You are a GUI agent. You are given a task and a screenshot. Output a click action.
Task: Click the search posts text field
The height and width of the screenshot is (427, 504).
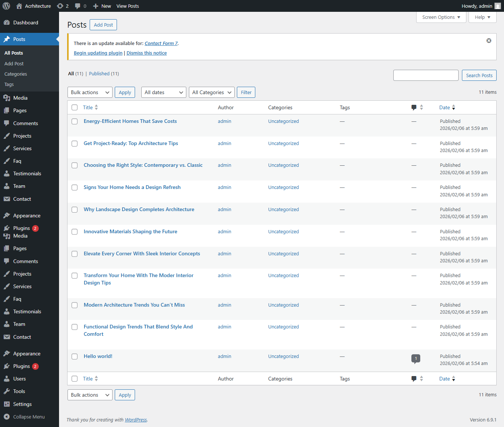(426, 75)
